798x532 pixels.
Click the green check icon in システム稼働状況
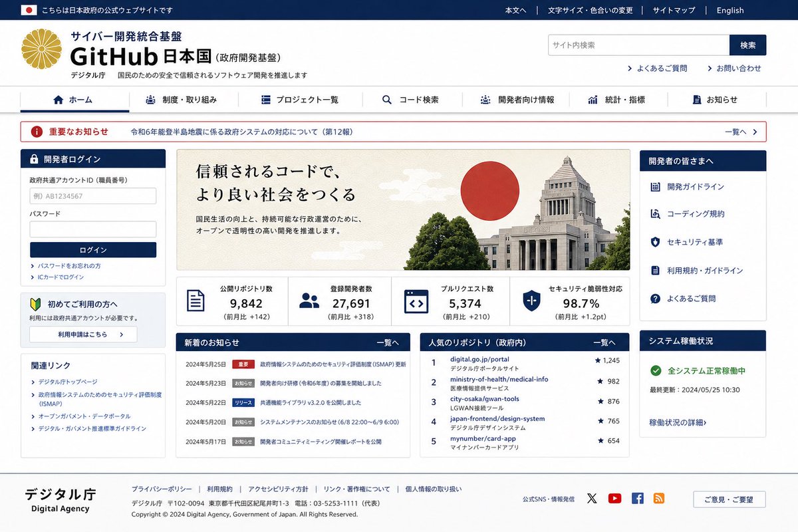tap(656, 370)
